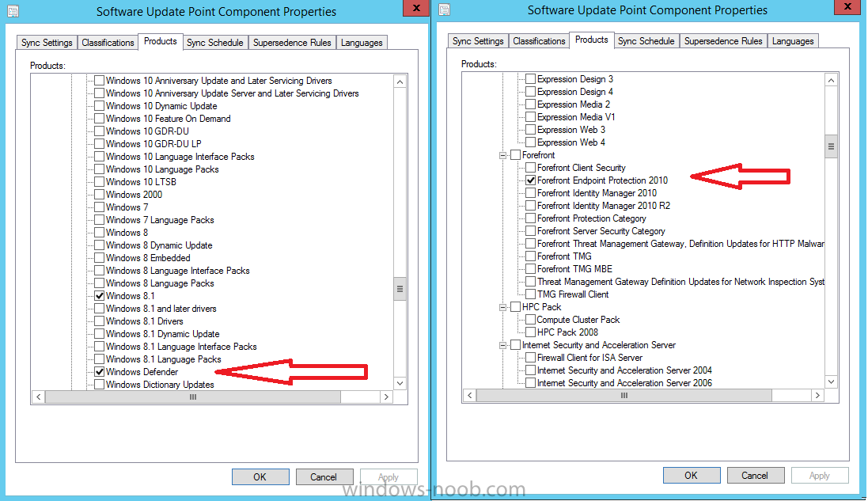Viewport: 868px width, 501px height.
Task: Click the title bar icon of the left properties window
Action: click(x=12, y=10)
